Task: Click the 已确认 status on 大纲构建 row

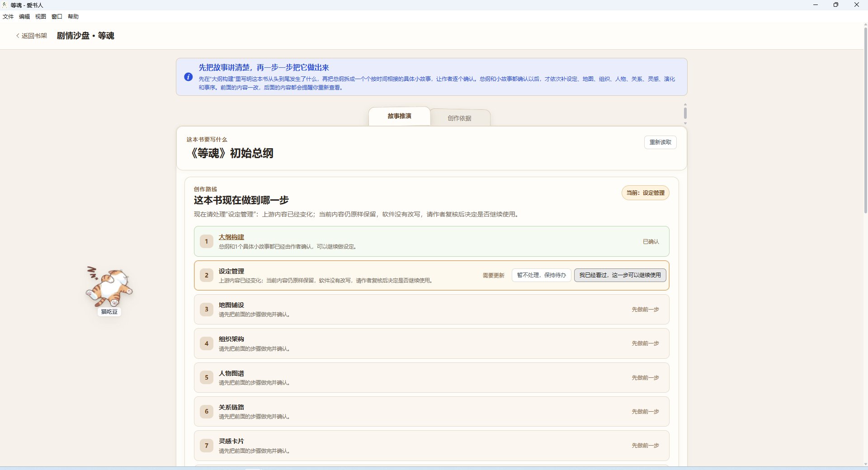Action: (x=651, y=242)
